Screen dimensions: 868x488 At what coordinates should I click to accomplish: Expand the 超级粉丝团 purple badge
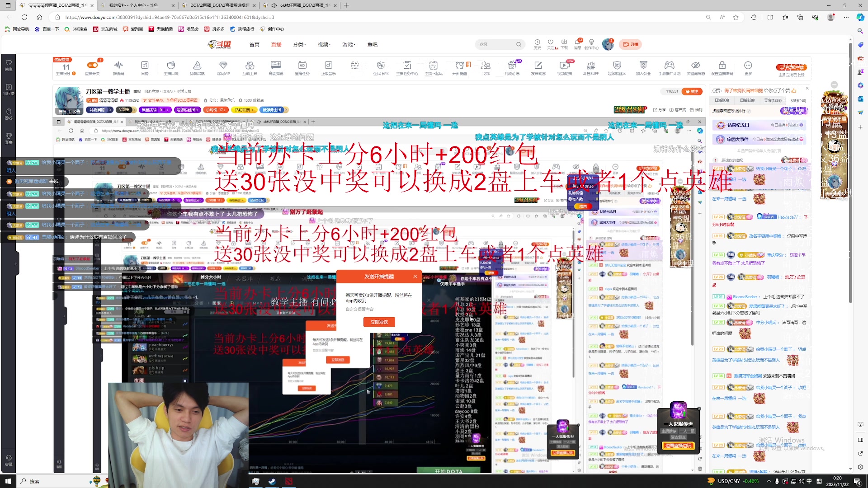188,110
